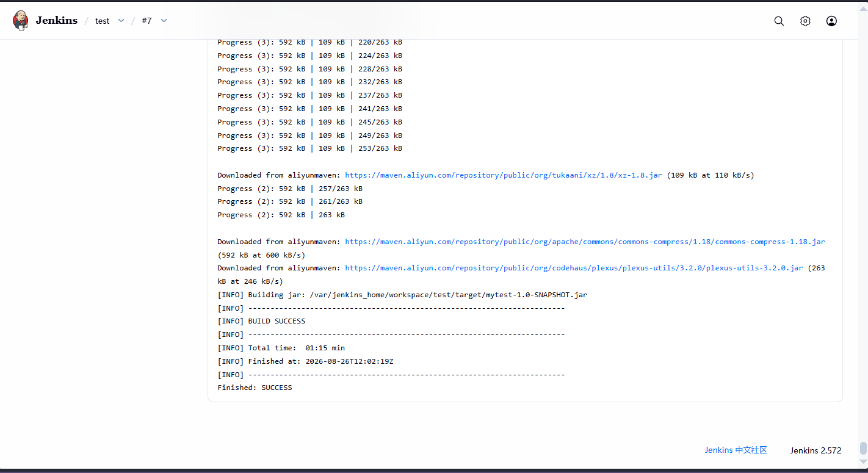Visit the Jenkins 中文社区 link
Viewport: 868px width, 473px height.
click(736, 450)
